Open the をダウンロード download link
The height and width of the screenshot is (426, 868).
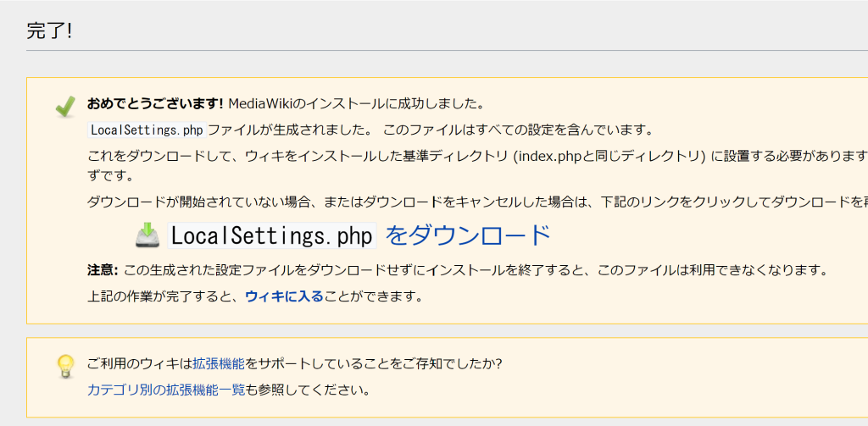(x=468, y=235)
